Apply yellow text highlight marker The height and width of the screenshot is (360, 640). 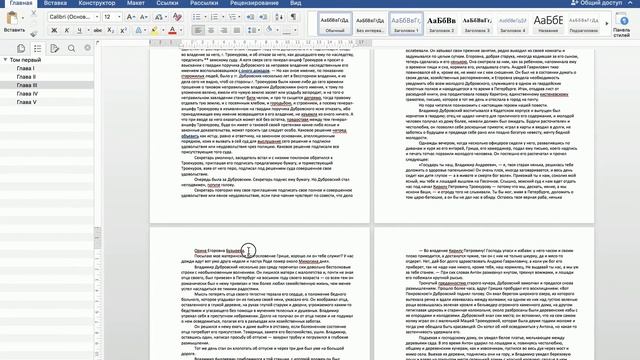(x=154, y=30)
